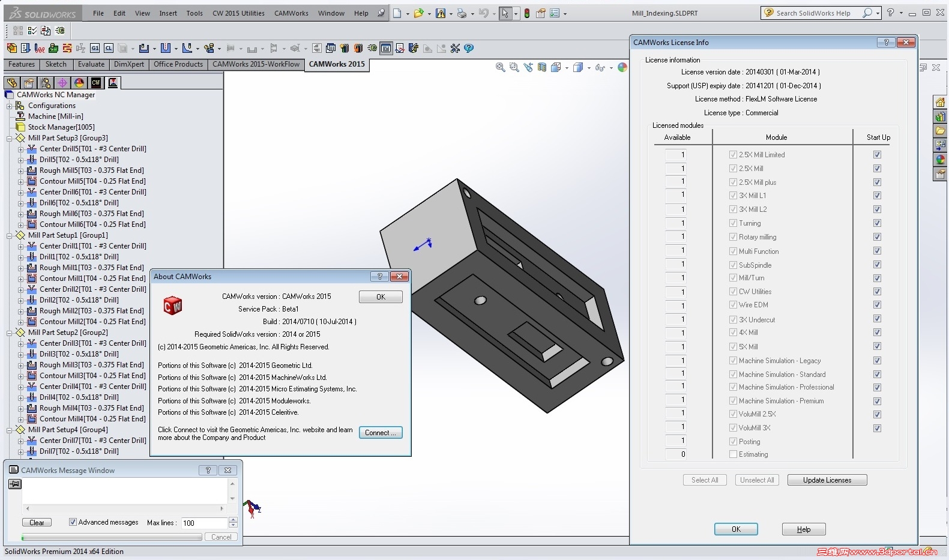Switch to the CAMWorks 2015-WorkFlow tab
This screenshot has width=949, height=560.
pyautogui.click(x=256, y=64)
